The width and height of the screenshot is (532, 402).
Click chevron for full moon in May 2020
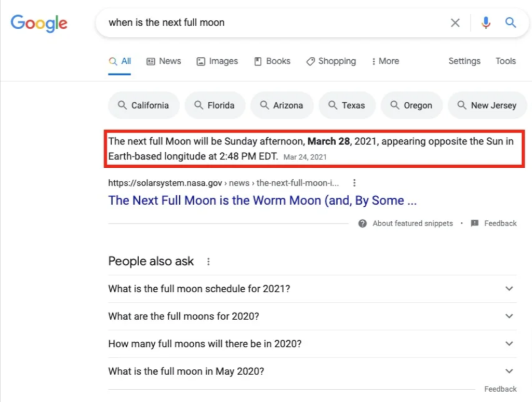(x=509, y=371)
